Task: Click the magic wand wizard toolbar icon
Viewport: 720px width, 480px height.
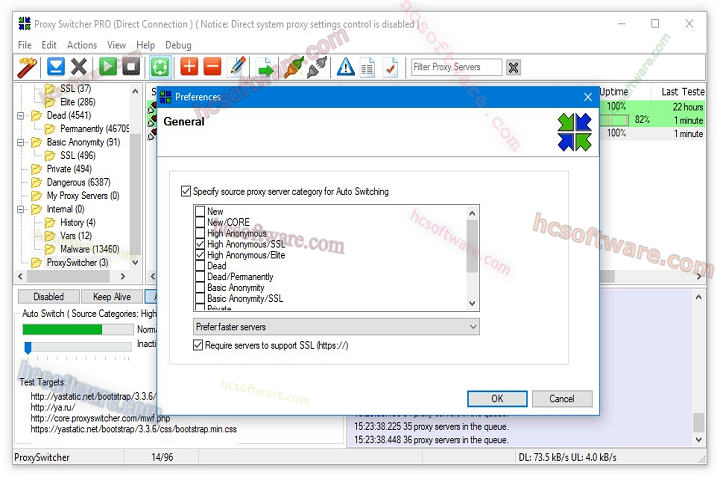Action: coord(27,67)
